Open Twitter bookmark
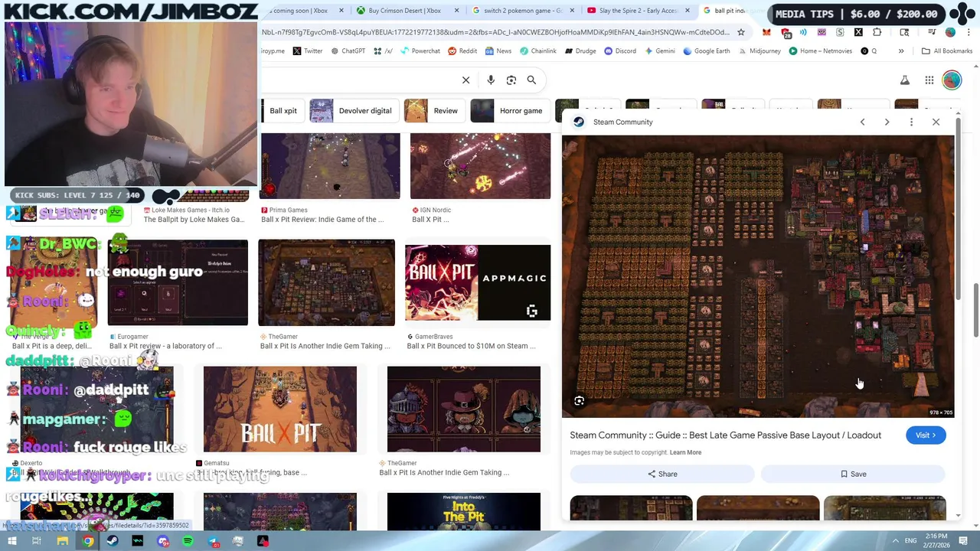 click(308, 51)
